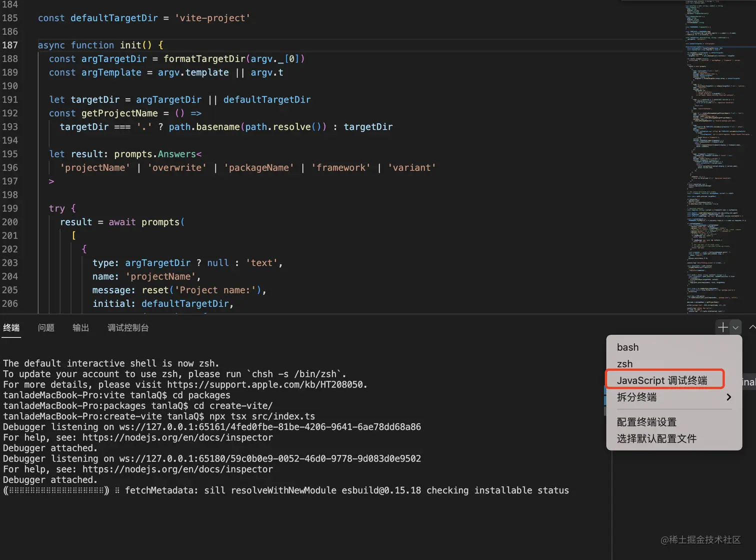Screen dimensions: 756x560
Task: Click the 'Project name:' string on line 205
Action: coord(215,290)
